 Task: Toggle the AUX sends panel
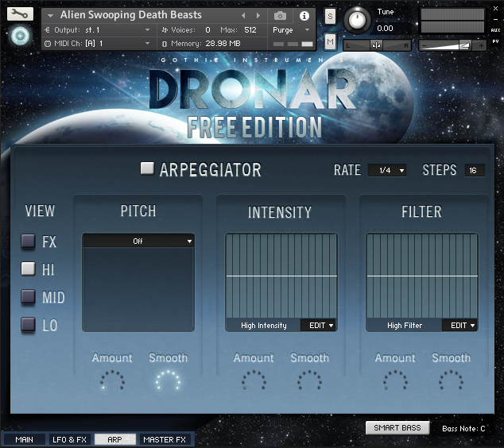[495, 30]
